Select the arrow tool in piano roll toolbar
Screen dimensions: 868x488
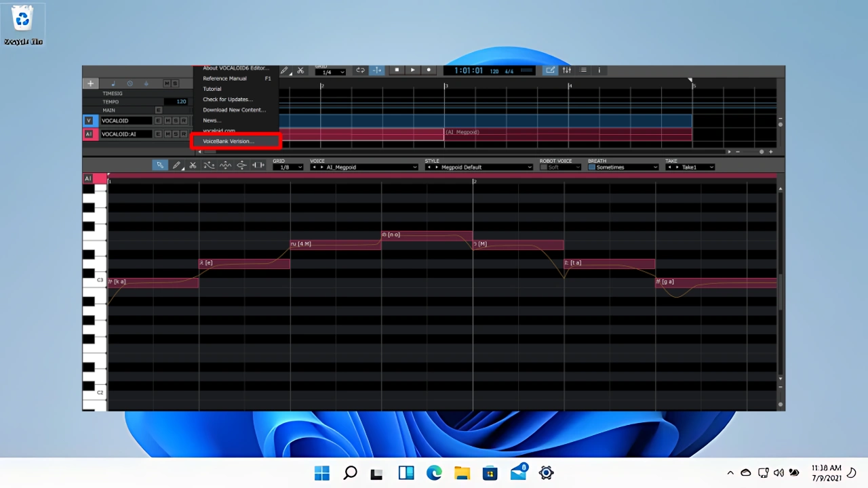click(x=160, y=165)
